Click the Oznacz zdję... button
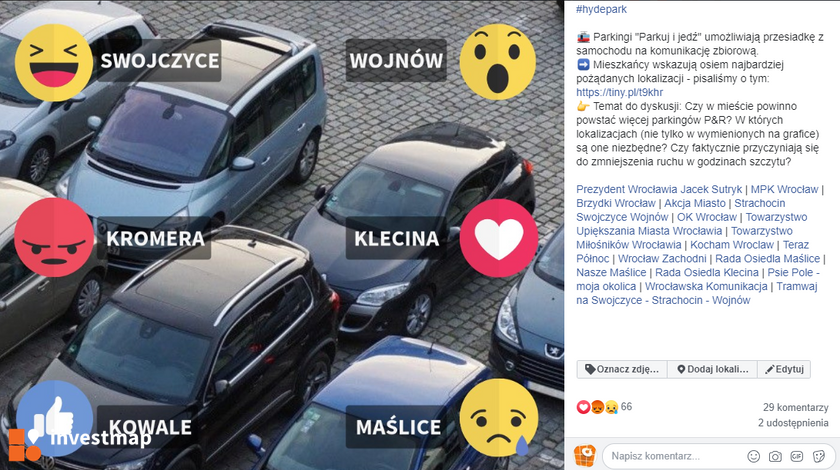 click(622, 369)
